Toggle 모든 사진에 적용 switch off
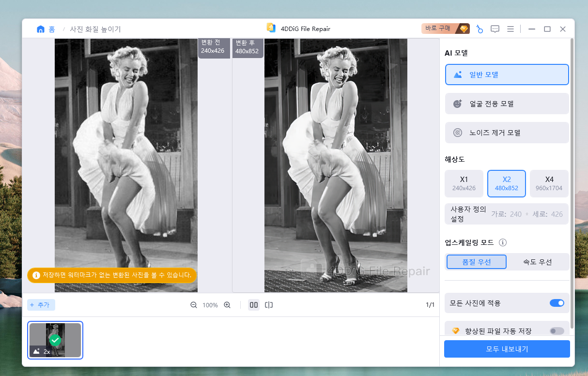Screen dimensions: 588x376 tap(557, 303)
